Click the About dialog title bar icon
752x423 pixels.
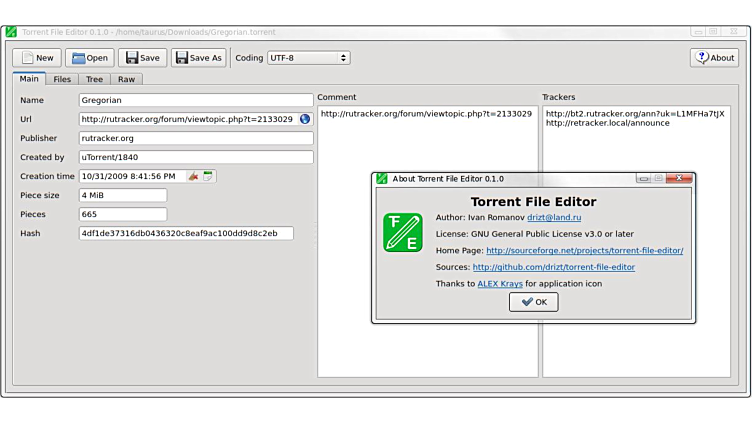coord(382,179)
